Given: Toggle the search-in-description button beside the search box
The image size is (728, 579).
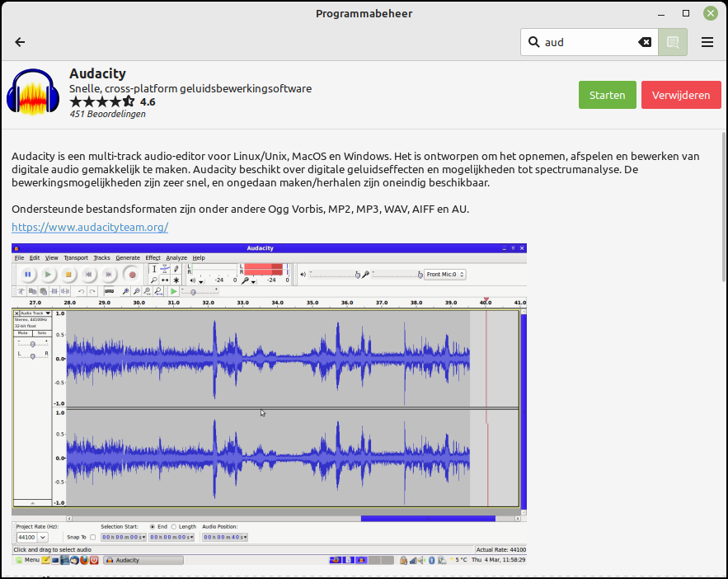Looking at the screenshot, I should 673,42.
